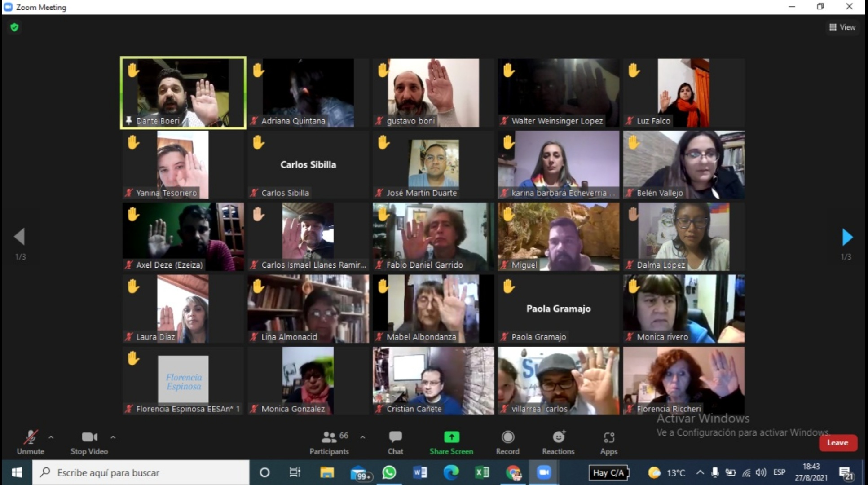Unmute the microphone
Screen dimensions: 868x485
click(x=30, y=443)
